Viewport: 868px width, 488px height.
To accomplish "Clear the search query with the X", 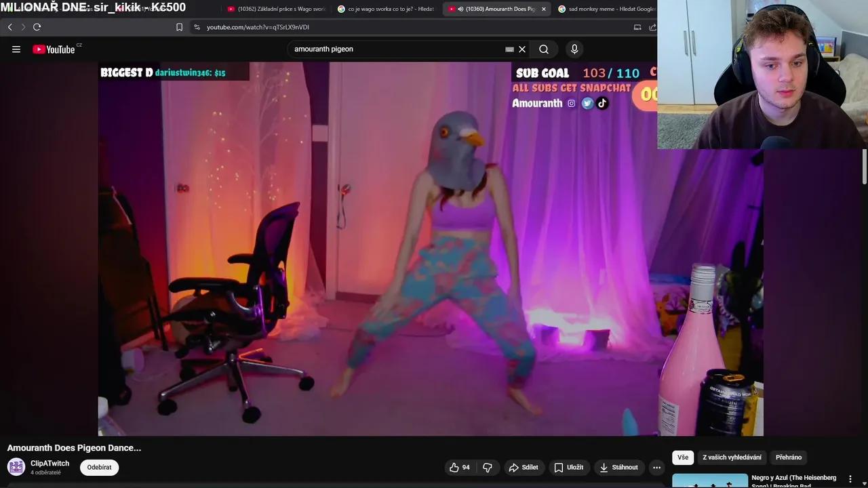I will 522,49.
